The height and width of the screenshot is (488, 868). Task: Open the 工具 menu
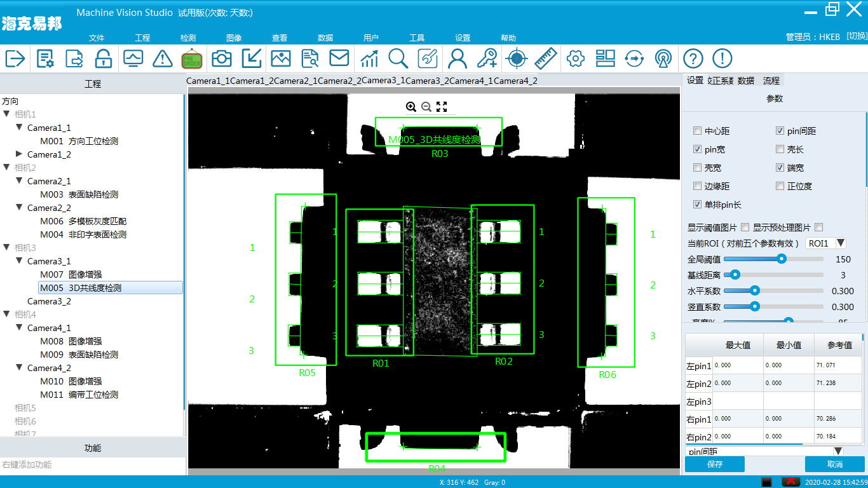(417, 38)
